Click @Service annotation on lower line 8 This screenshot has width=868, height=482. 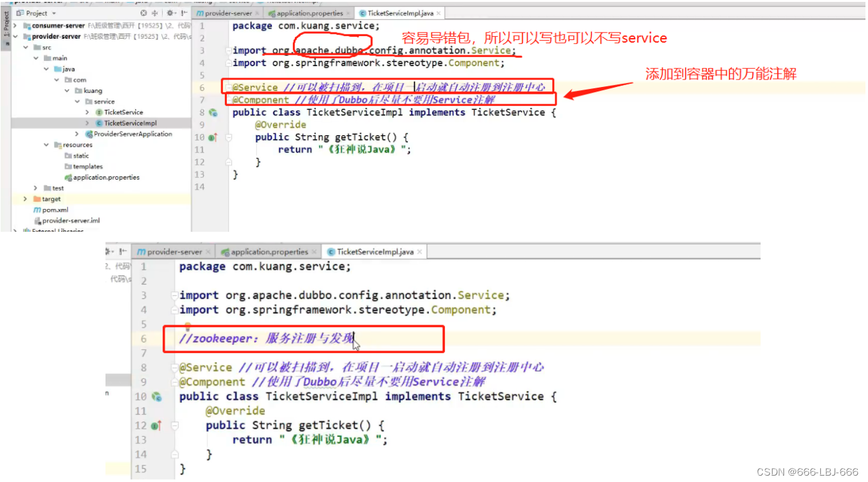coord(205,367)
